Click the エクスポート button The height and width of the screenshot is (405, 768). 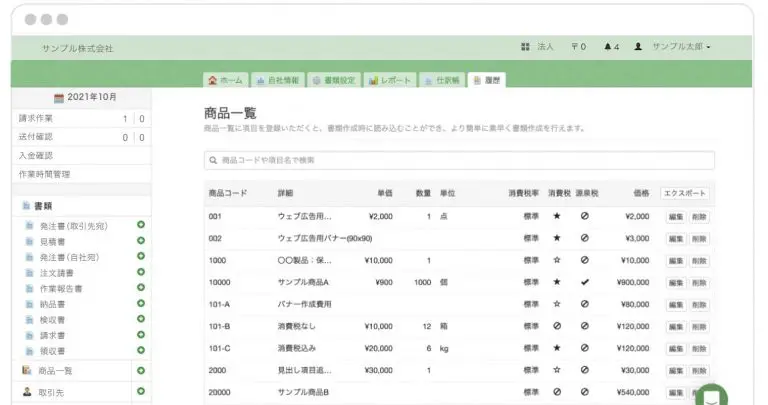[x=684, y=193]
